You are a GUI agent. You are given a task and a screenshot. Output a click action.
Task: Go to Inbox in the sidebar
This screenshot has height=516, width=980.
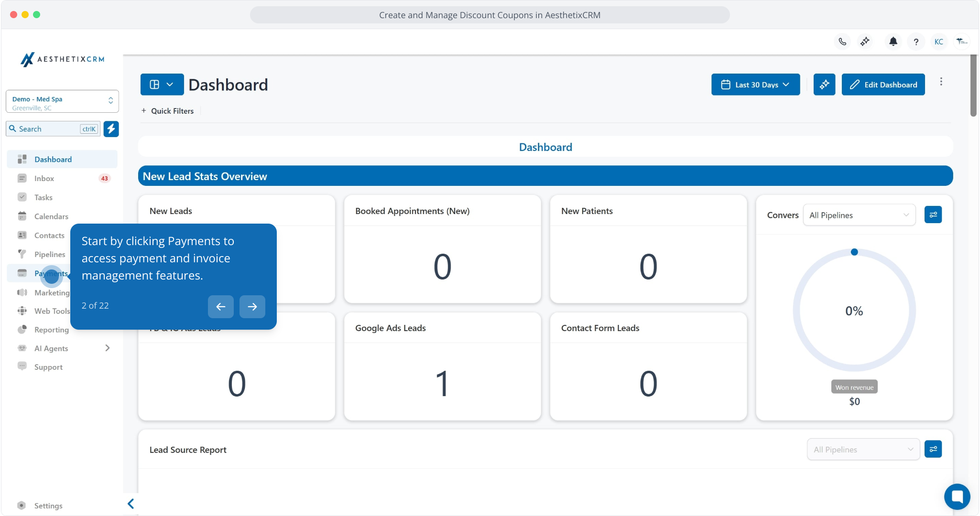pos(44,179)
